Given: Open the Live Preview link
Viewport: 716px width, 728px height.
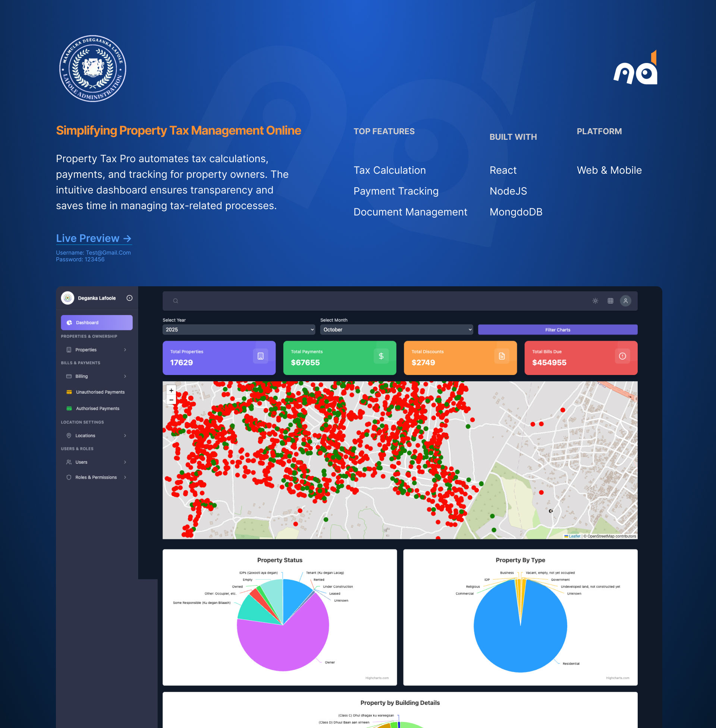Looking at the screenshot, I should pyautogui.click(x=94, y=238).
